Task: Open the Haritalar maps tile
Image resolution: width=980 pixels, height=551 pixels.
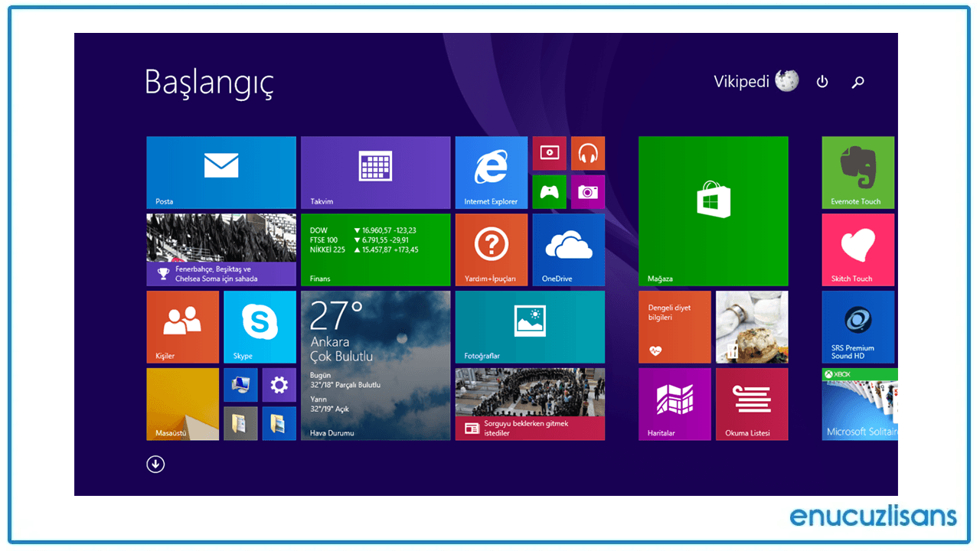Action: (x=675, y=404)
